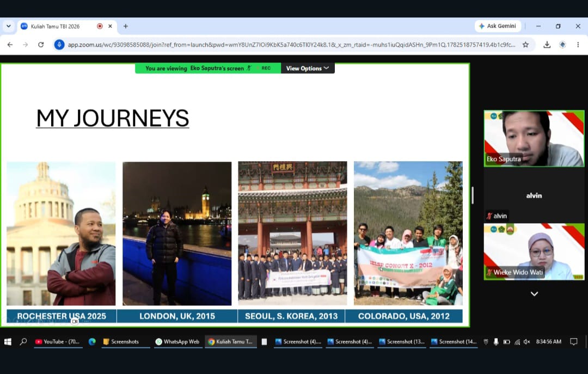Click the Ask Gemini button
The height and width of the screenshot is (374, 588).
click(x=498, y=26)
